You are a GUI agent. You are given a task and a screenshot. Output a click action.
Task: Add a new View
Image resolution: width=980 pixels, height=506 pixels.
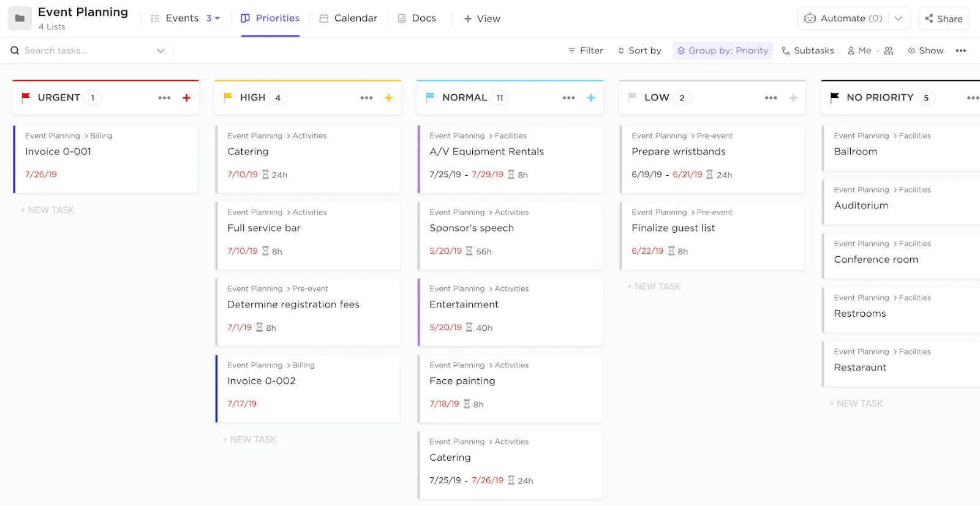[482, 19]
